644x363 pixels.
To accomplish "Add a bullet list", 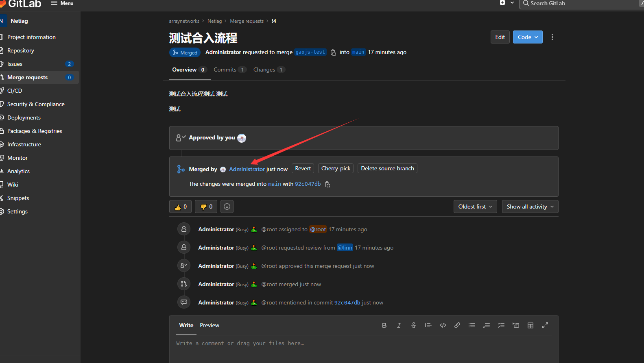I will (x=472, y=325).
